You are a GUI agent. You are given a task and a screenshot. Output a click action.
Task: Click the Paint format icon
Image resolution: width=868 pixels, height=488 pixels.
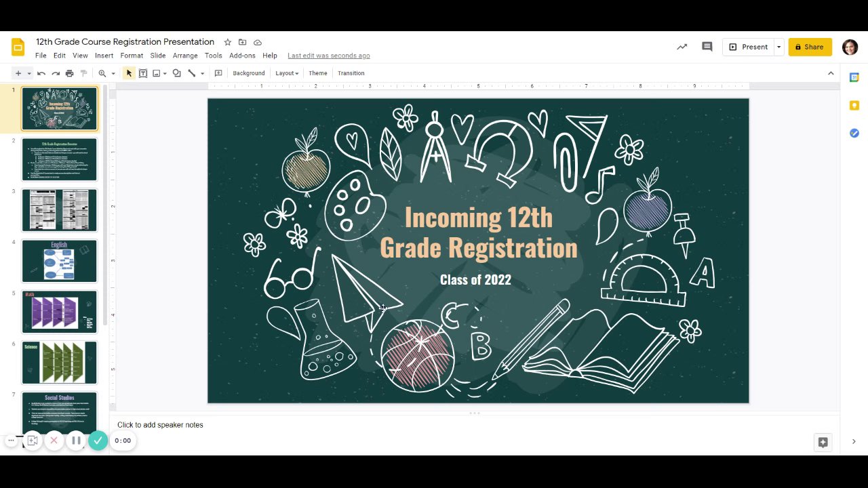pyautogui.click(x=84, y=73)
